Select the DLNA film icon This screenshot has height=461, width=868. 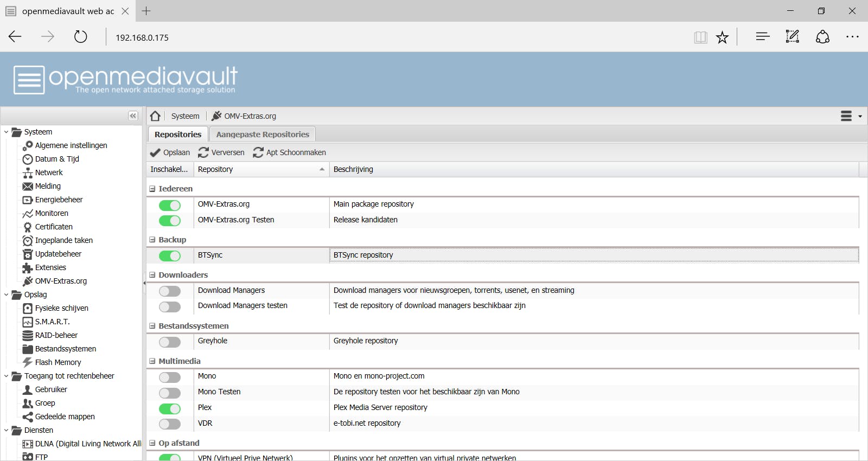[28, 444]
